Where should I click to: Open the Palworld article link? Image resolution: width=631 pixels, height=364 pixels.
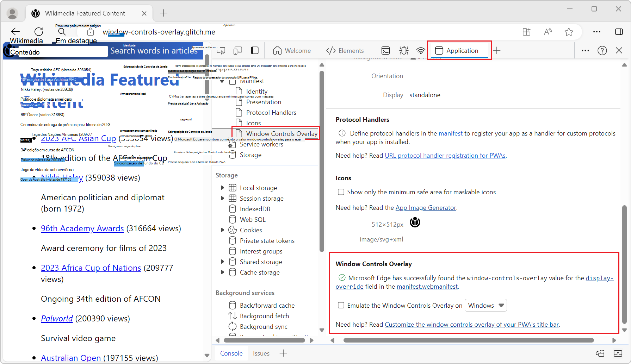pyautogui.click(x=57, y=318)
